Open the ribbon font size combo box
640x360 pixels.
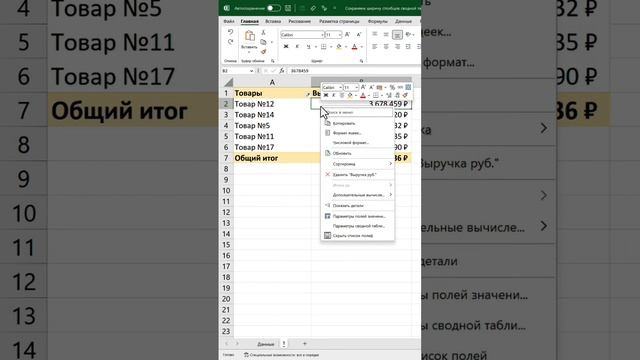[x=333, y=35]
